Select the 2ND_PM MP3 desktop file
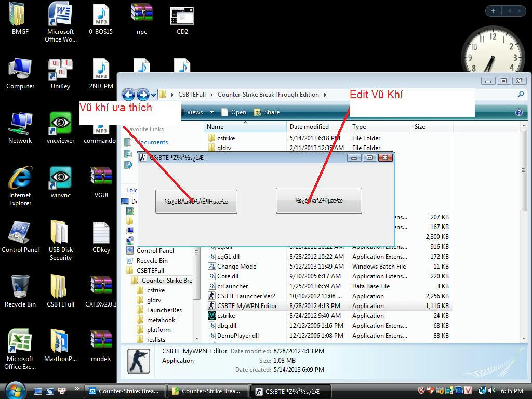This screenshot has width=532, height=399. pyautogui.click(x=101, y=74)
